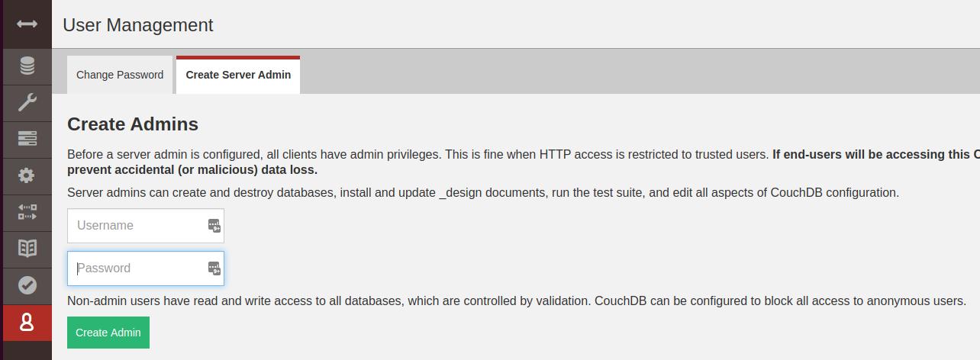Click the password manager icon in Username field
980x360 pixels.
pos(214,225)
